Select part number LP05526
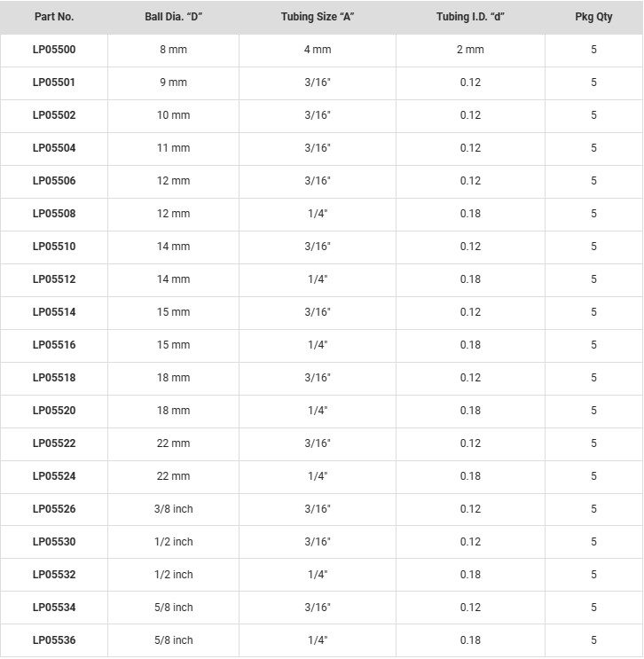The height and width of the screenshot is (659, 644). (x=54, y=509)
